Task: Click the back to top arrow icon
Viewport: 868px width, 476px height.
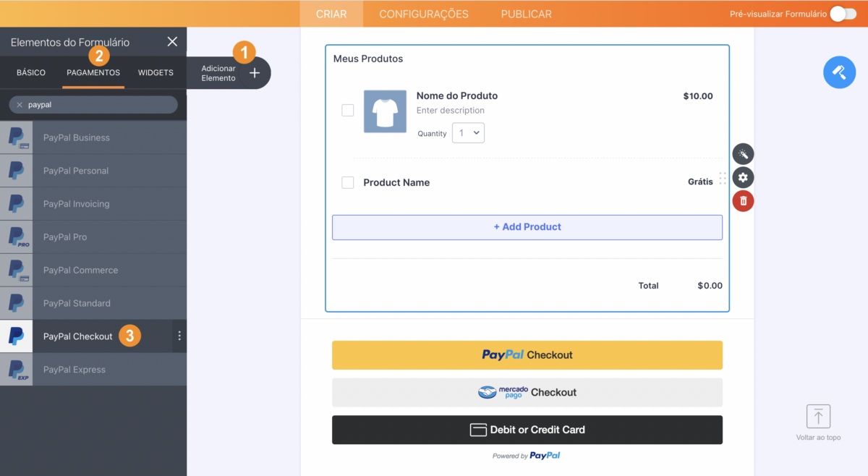Action: (818, 417)
